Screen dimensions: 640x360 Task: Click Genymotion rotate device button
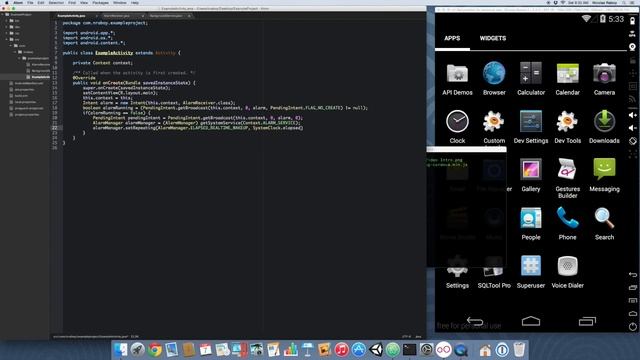pyautogui.click(x=632, y=141)
